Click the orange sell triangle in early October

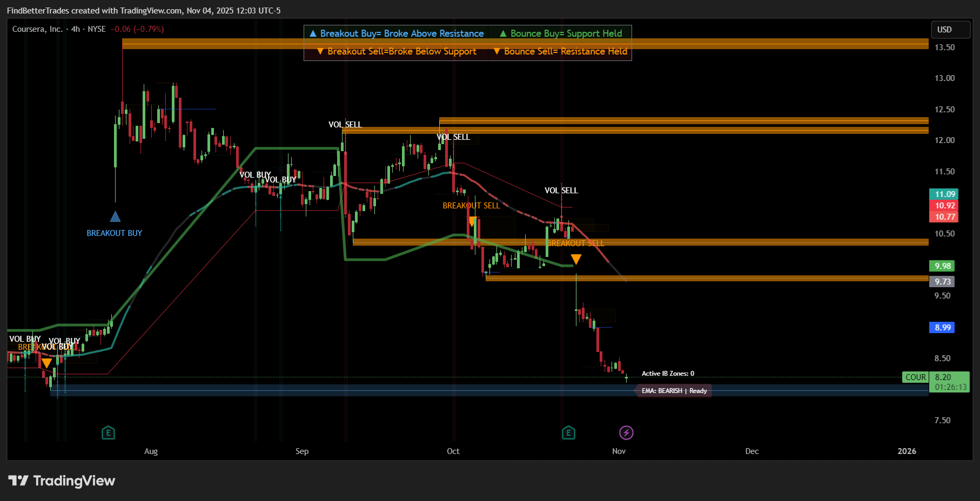click(x=473, y=221)
